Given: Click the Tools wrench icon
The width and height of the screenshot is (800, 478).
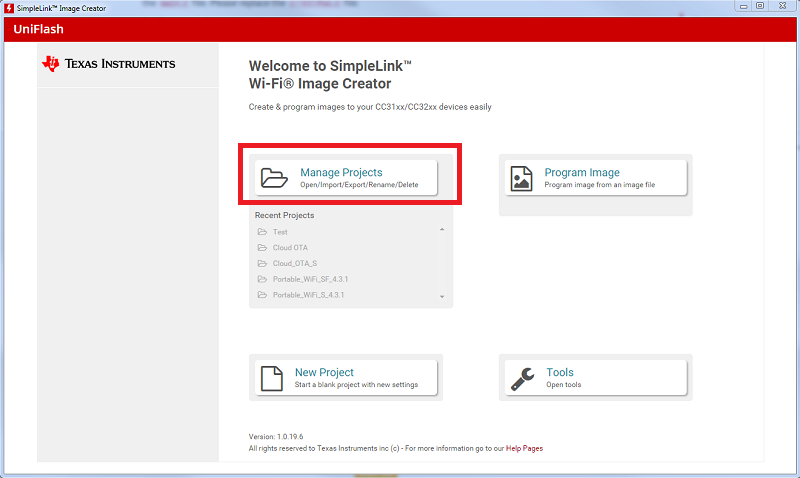Looking at the screenshot, I should point(522,378).
